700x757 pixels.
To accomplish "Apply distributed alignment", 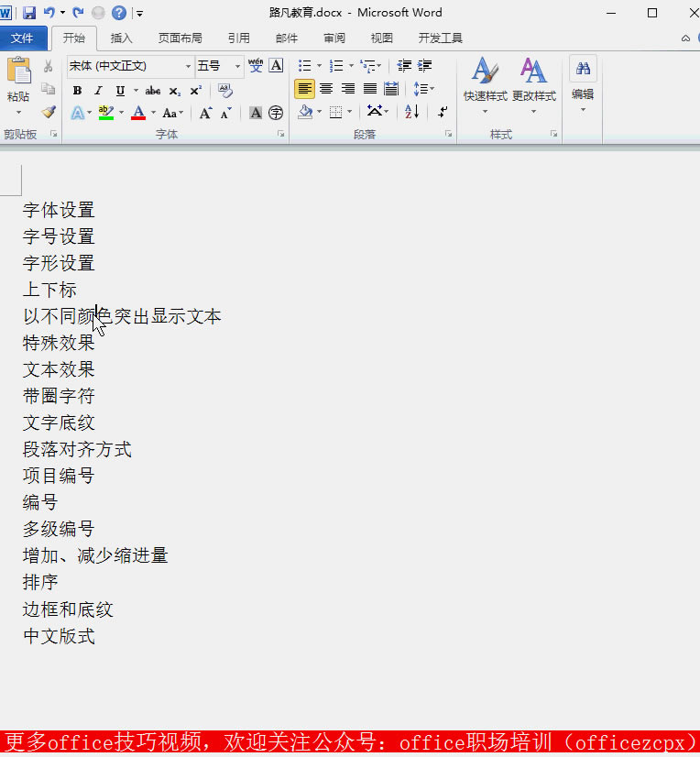I will point(391,89).
